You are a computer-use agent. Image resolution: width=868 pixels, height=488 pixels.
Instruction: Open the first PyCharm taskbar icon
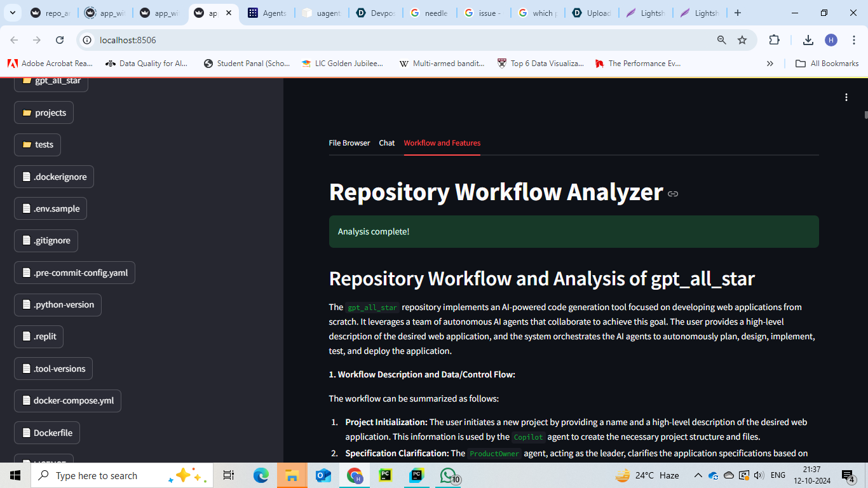pos(386,475)
